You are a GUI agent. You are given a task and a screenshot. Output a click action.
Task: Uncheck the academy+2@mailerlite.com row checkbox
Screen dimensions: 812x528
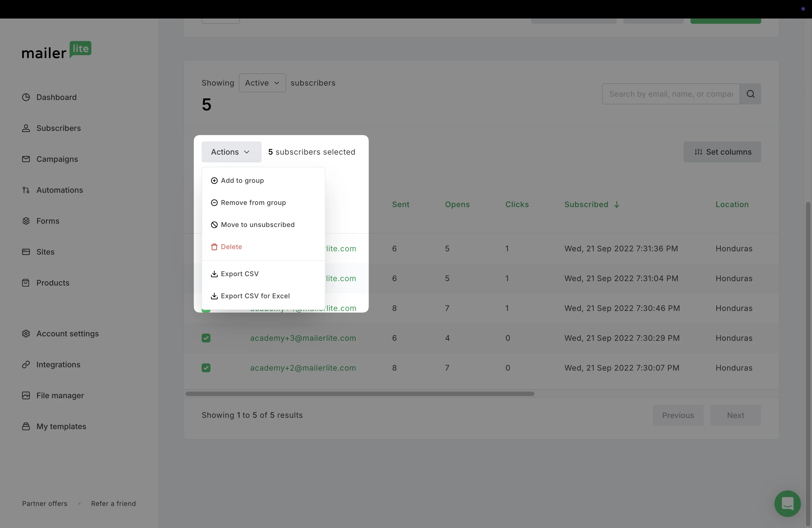[x=206, y=368]
